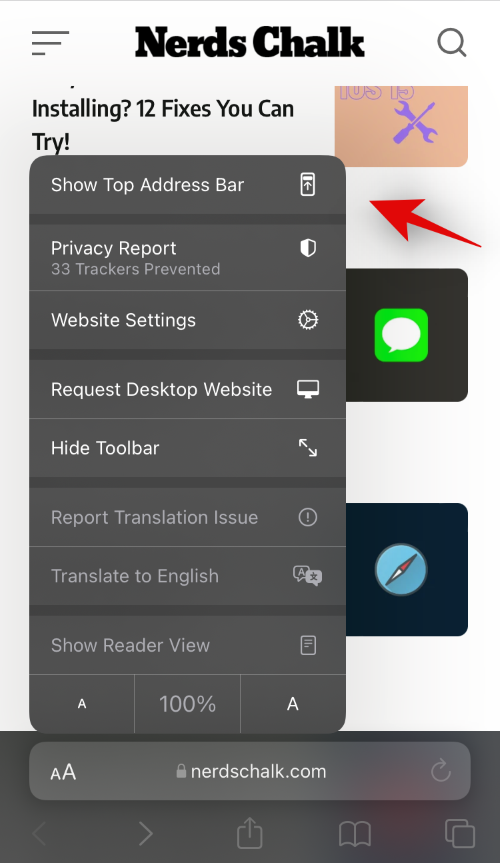Tap the reload page icon
500x863 pixels.
point(441,771)
